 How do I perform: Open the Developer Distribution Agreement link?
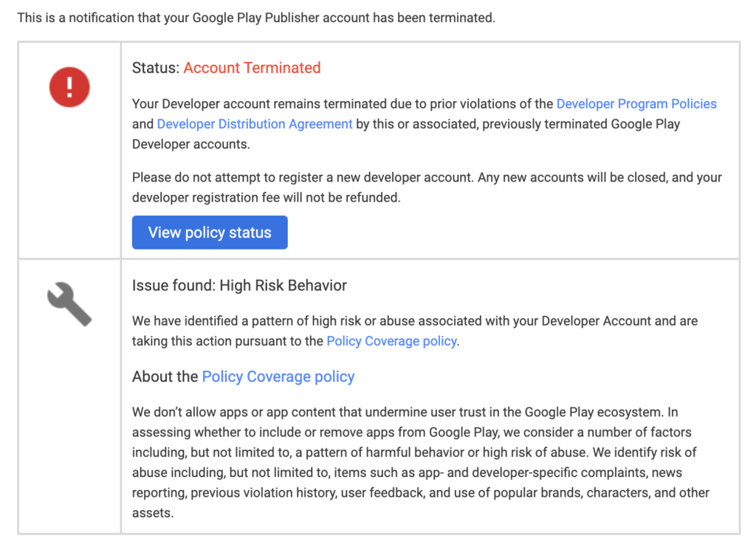[255, 124]
